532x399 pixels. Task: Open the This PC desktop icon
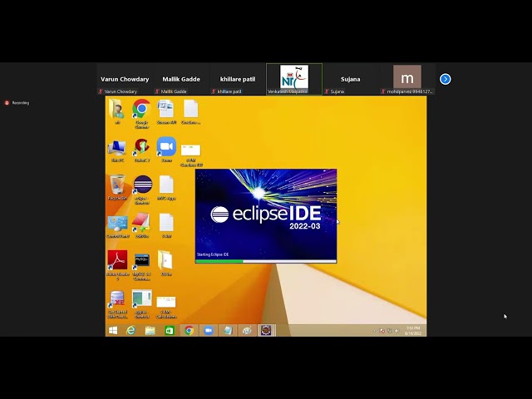(117, 151)
